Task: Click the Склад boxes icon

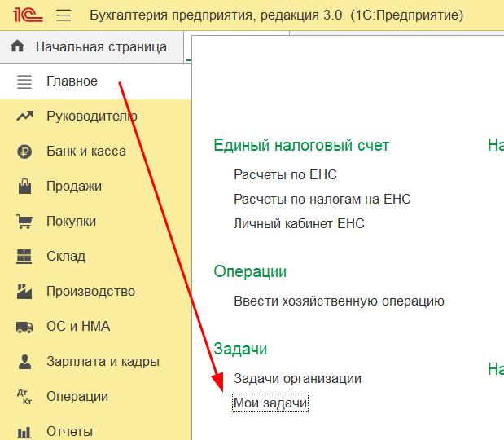Action: (24, 257)
